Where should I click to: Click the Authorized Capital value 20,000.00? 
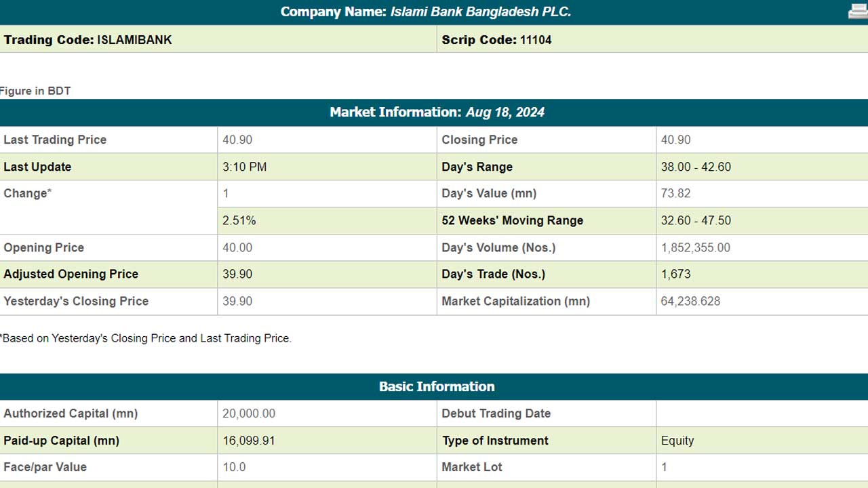tap(249, 413)
